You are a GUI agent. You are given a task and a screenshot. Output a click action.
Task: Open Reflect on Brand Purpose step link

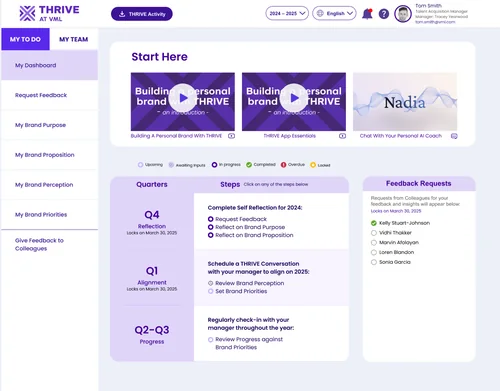250,227
